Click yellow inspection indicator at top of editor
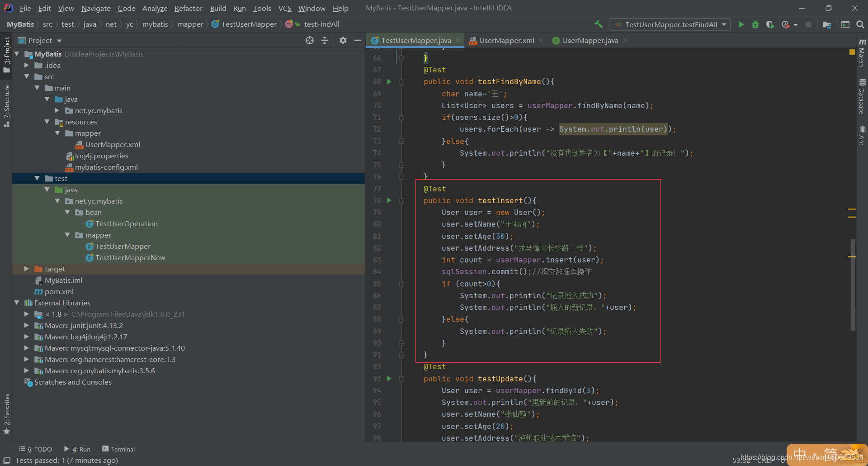The height and width of the screenshot is (466, 868). [x=852, y=52]
